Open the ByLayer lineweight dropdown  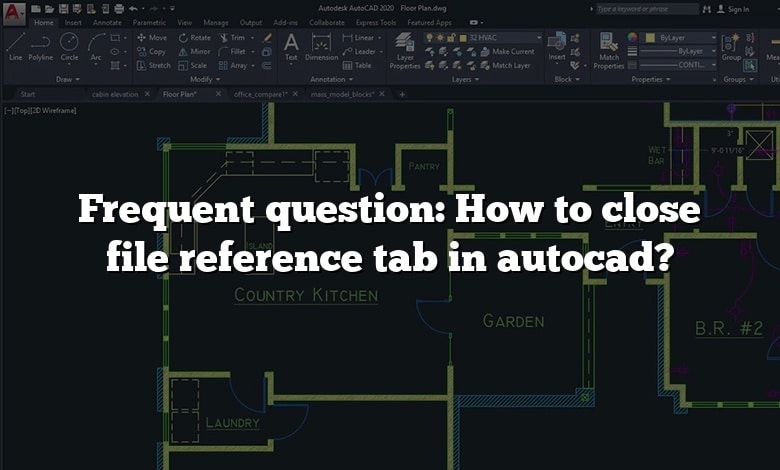(713, 51)
